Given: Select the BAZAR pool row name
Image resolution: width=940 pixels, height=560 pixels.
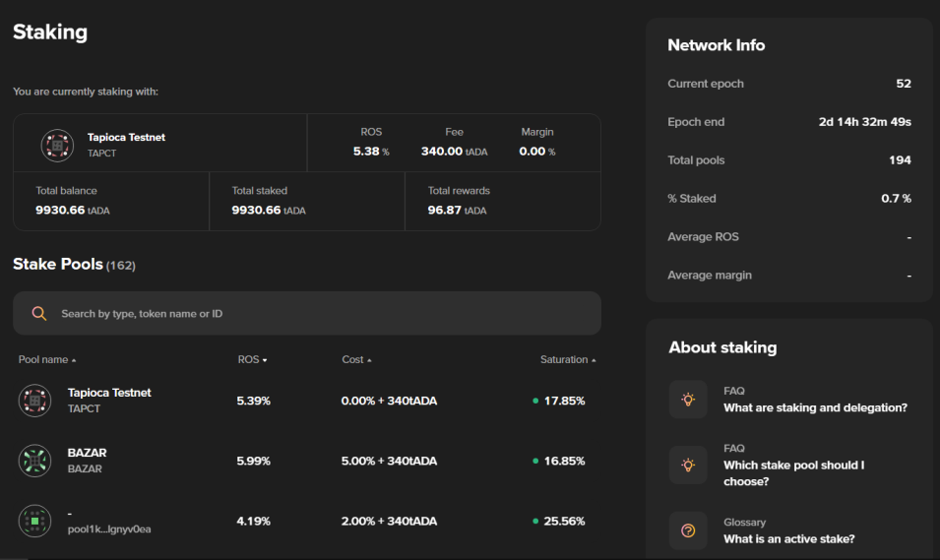Looking at the screenshot, I should [87, 453].
